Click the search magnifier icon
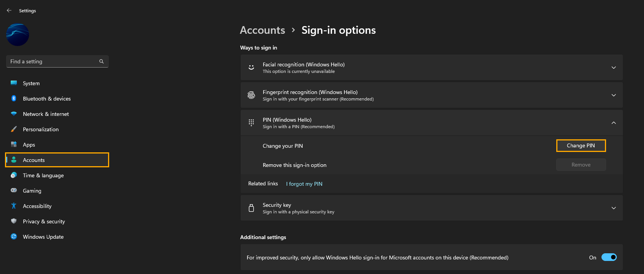644x274 pixels. point(102,61)
